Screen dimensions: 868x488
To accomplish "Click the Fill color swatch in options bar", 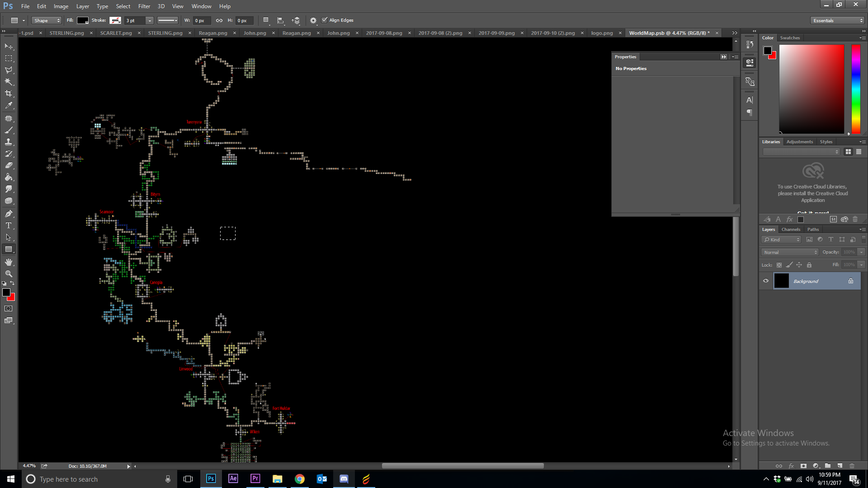I will (x=82, y=20).
